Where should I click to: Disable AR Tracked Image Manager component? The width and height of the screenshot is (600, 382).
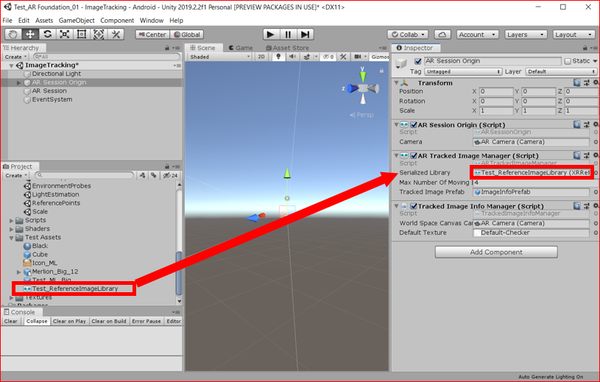coord(413,156)
